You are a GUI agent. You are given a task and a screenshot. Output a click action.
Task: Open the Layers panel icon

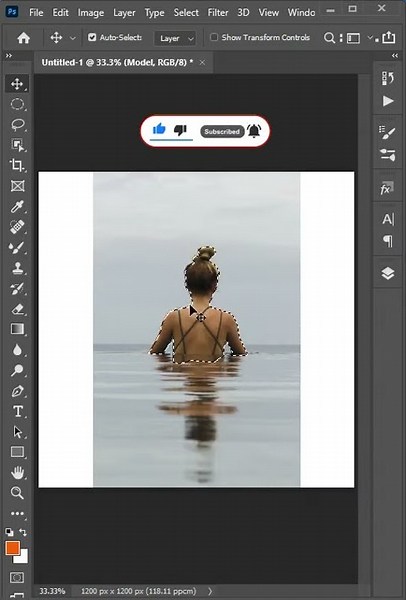tap(388, 273)
